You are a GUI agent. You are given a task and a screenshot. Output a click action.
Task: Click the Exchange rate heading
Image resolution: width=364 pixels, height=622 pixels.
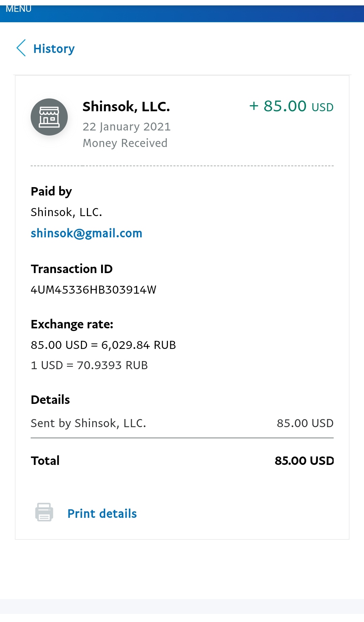tap(72, 324)
